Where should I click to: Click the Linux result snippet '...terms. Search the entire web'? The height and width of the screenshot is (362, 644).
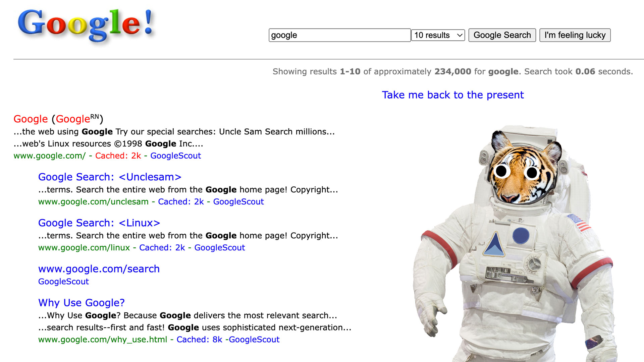(x=188, y=236)
